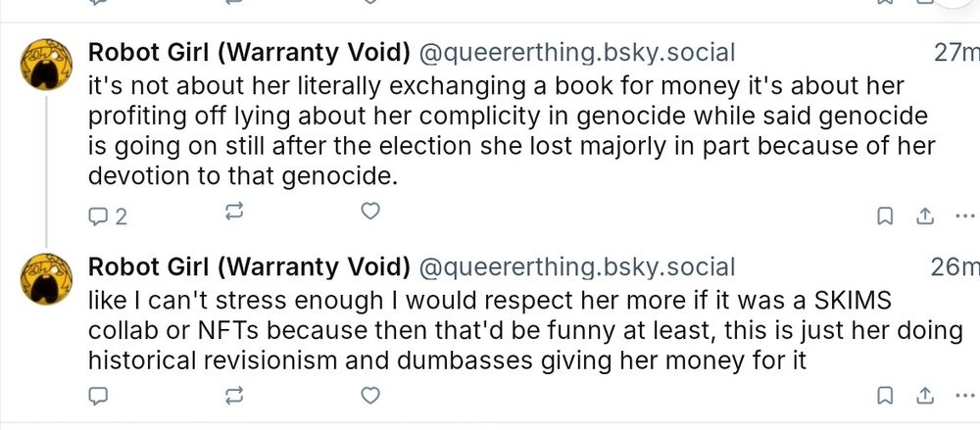Image resolution: width=980 pixels, height=430 pixels.
Task: Bookmark the post timestamped 26m
Action: (884, 396)
